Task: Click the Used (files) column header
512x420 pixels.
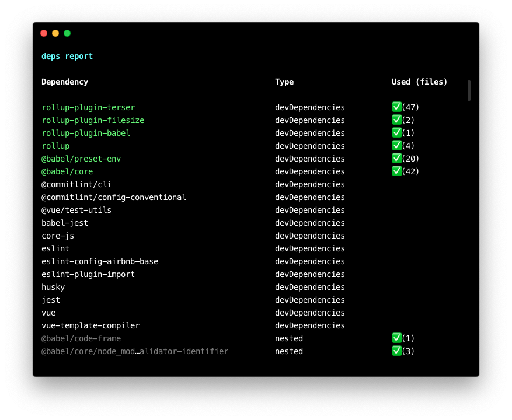Action: 419,82
